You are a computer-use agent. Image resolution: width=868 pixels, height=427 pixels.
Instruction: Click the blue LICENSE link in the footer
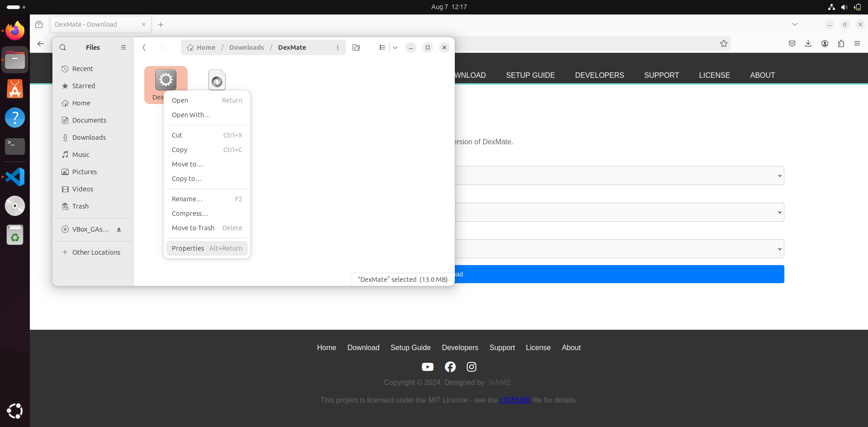(515, 400)
